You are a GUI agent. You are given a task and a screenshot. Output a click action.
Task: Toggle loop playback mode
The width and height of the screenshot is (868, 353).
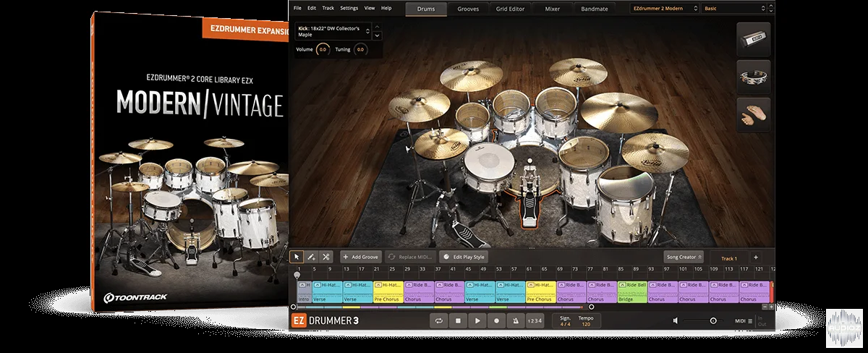(438, 320)
